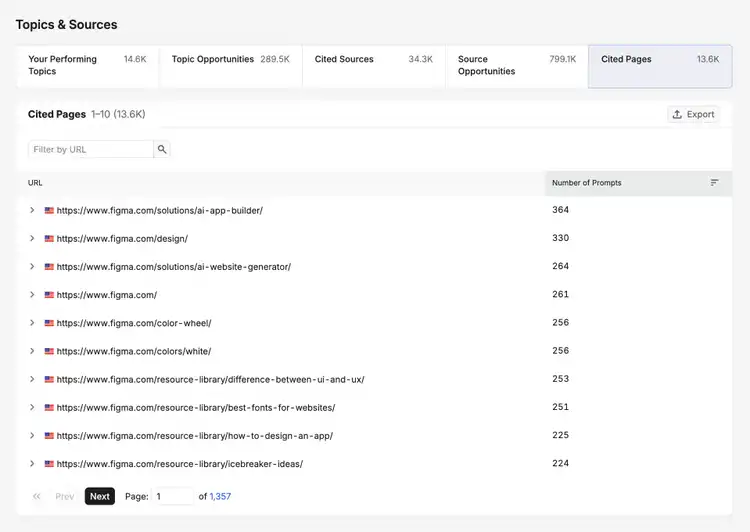
Task: Click the 1,357 total pages link
Action: point(220,497)
